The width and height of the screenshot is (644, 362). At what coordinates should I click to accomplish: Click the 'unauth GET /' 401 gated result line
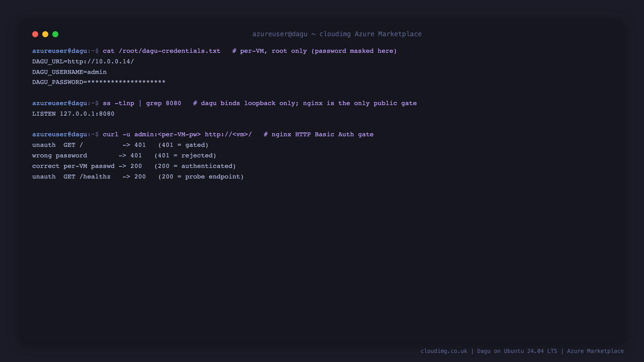click(x=120, y=145)
